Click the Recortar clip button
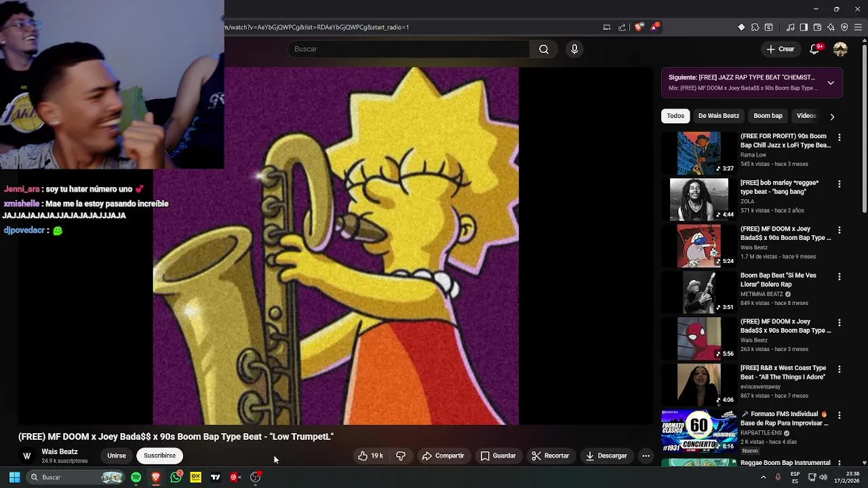 551,455
